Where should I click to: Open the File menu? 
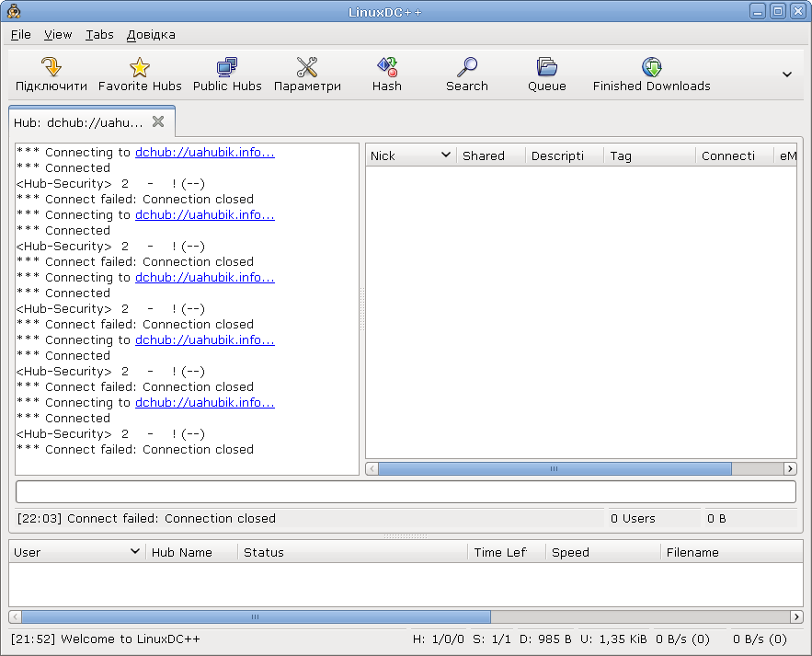20,35
